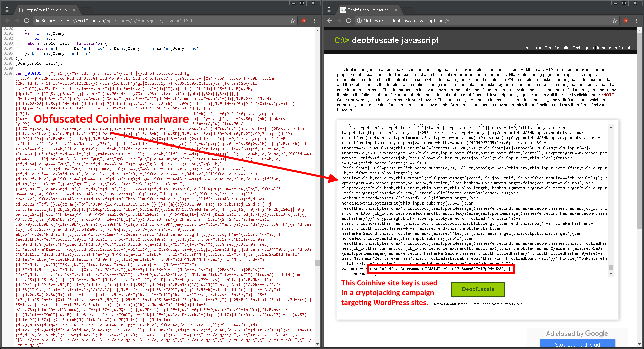Go back in the deobfuscatejavascript browser window
Image resolution: width=644 pixels, height=349 pixels.
pos(329,21)
